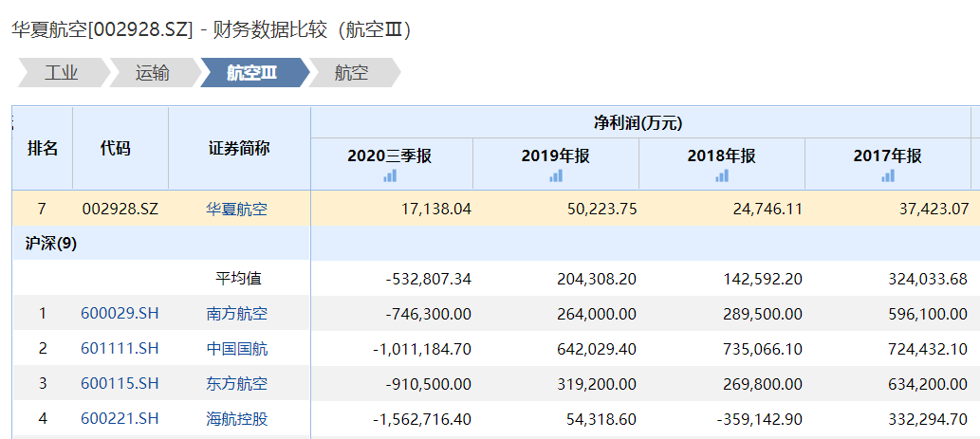980x439 pixels.
Task: Click bar chart icon under 2017年报
Action: (x=888, y=175)
